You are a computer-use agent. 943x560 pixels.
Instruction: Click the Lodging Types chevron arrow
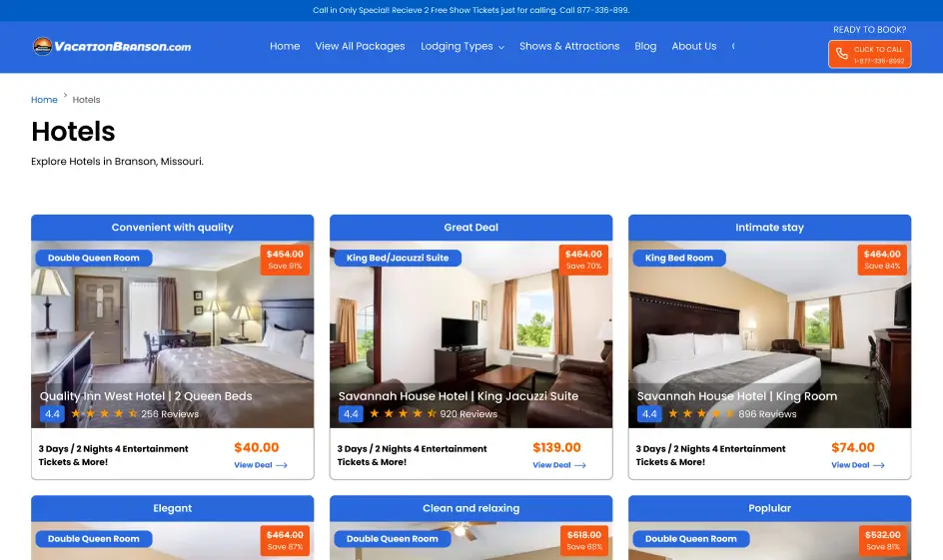coord(501,48)
